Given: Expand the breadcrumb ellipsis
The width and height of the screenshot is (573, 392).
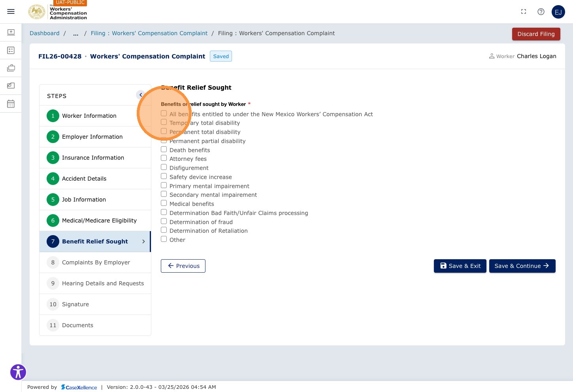Looking at the screenshot, I should (75, 34).
